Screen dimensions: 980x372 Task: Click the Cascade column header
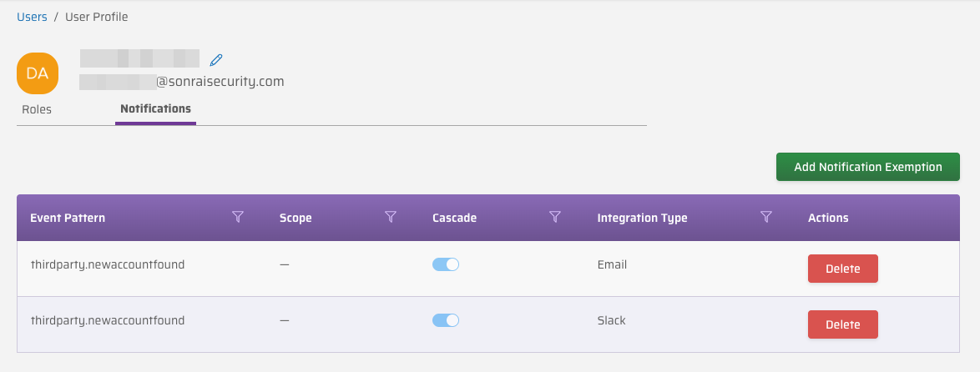tap(454, 218)
